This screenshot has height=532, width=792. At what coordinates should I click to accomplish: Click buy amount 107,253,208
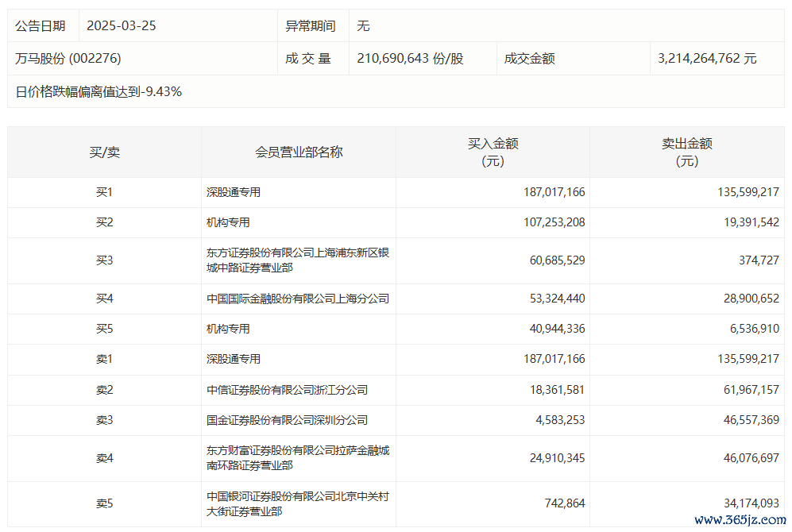(554, 222)
